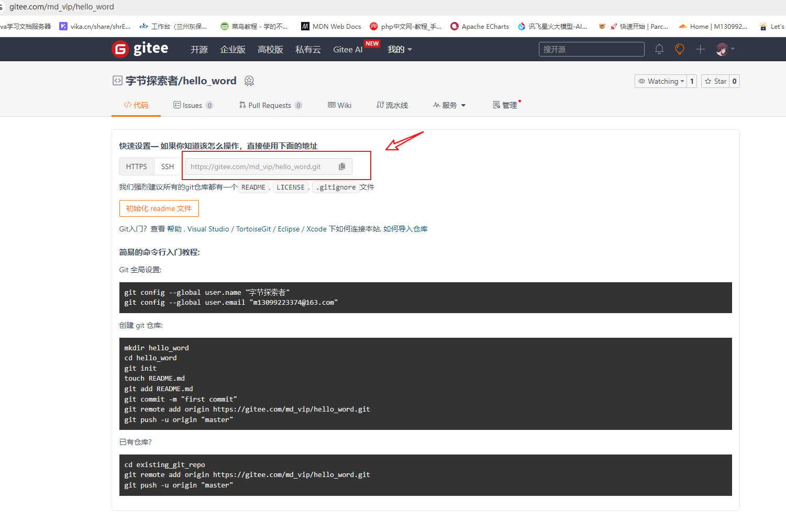Click 高校版 in top navigation

click(x=270, y=49)
